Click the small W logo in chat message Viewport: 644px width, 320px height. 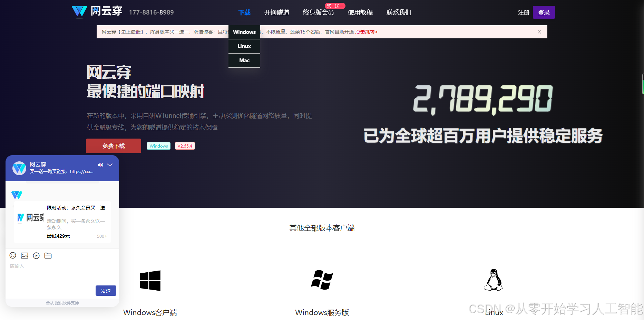pyautogui.click(x=17, y=195)
